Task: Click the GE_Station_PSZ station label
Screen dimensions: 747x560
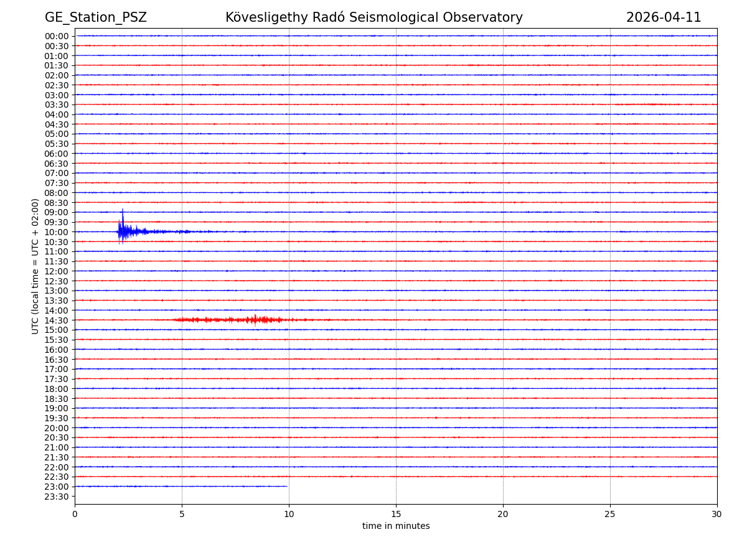Action: tap(96, 18)
